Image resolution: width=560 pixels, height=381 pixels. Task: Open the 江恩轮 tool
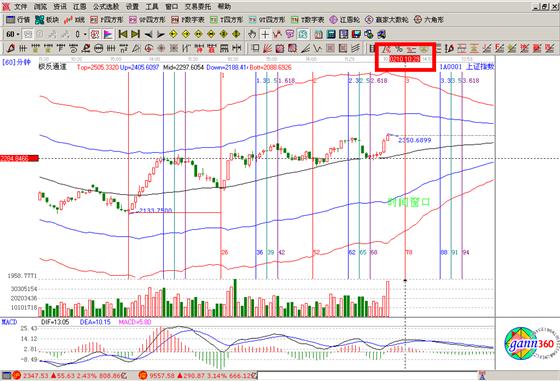coord(344,20)
